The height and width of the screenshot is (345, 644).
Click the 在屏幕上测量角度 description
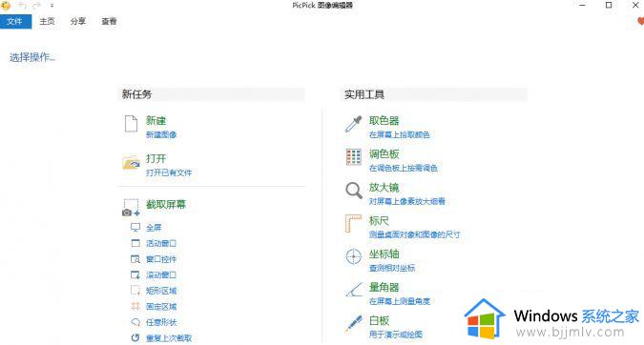pos(399,301)
